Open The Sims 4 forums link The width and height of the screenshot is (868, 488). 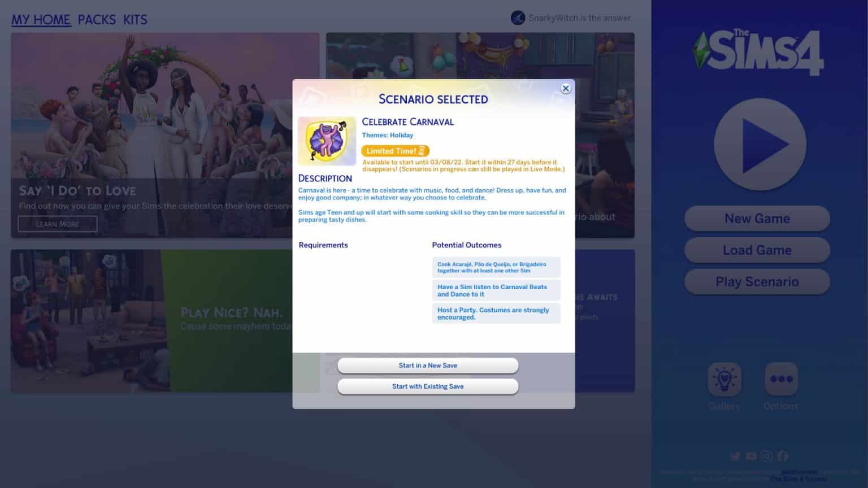point(798,479)
